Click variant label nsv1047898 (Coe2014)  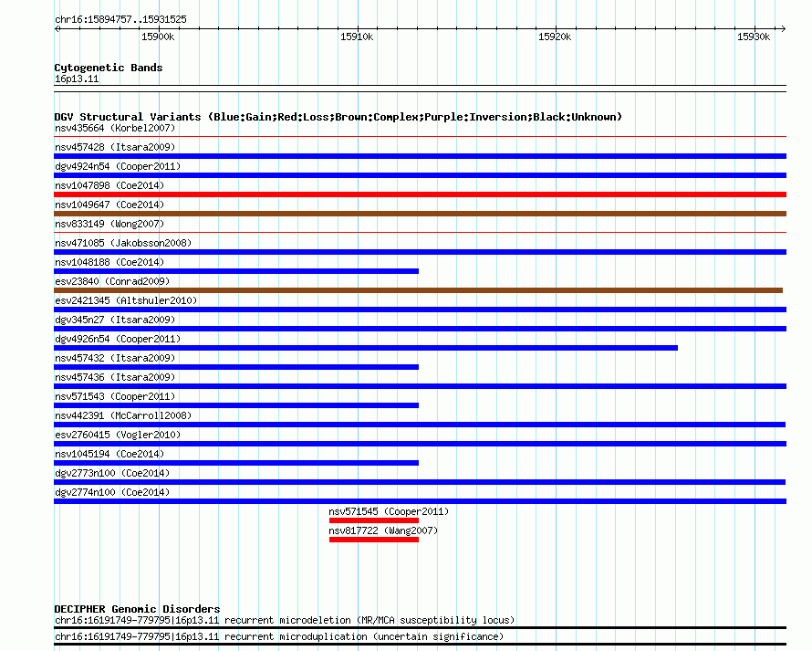[x=109, y=185]
